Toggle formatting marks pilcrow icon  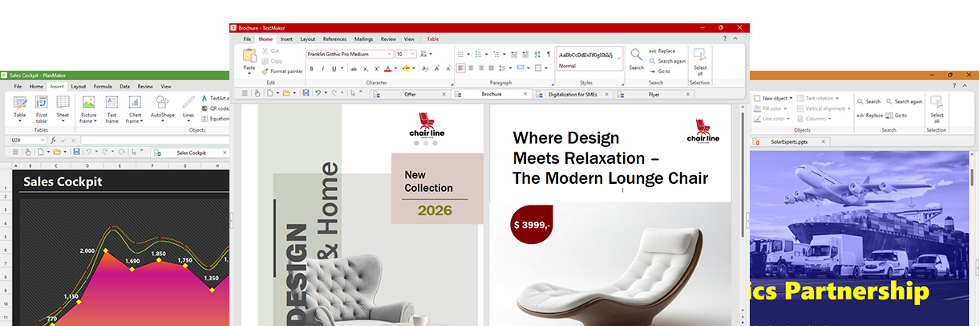pyautogui.click(x=549, y=54)
